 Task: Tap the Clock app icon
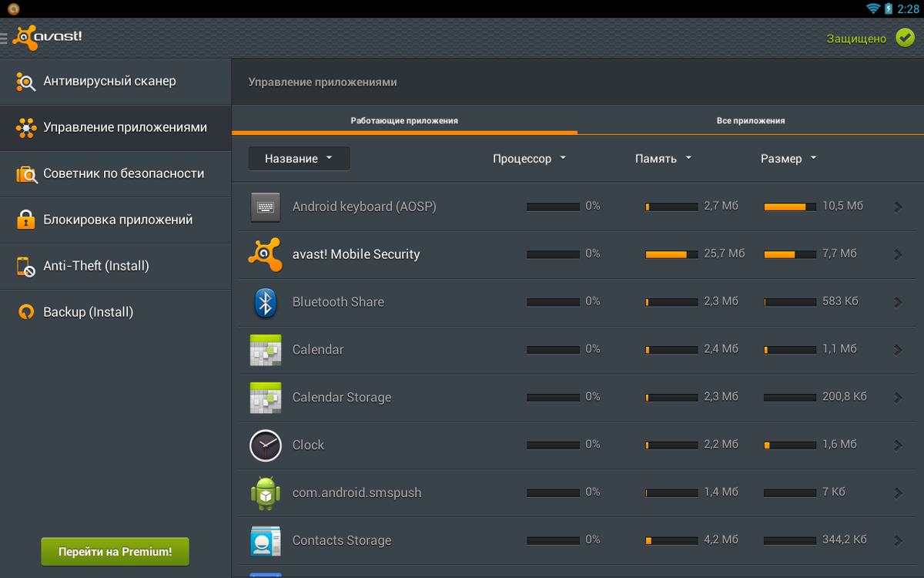pos(266,445)
